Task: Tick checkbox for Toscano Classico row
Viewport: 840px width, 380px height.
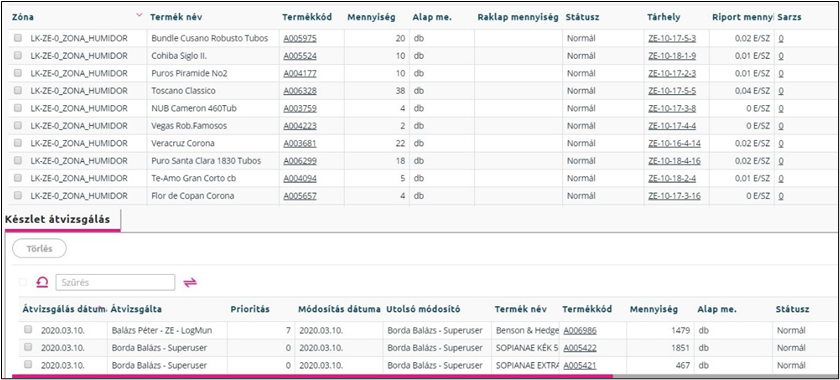Action: pos(18,91)
